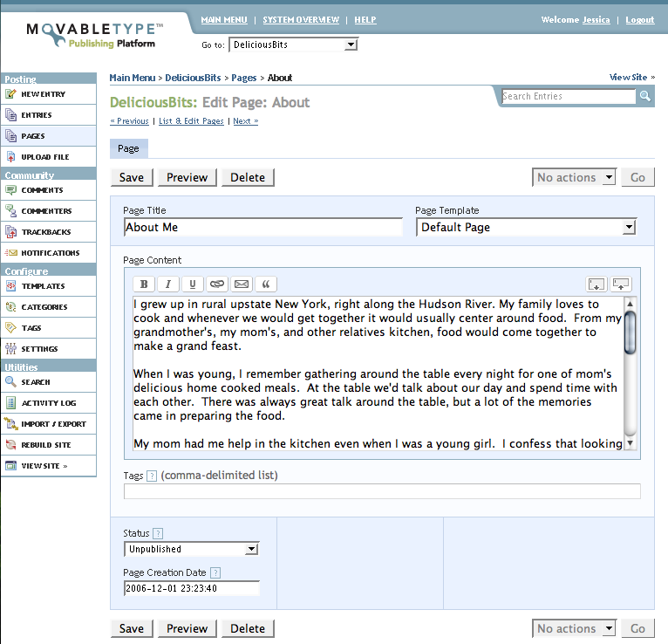The height and width of the screenshot is (644, 668).
Task: Open the Go to blog selector
Action: (x=294, y=45)
